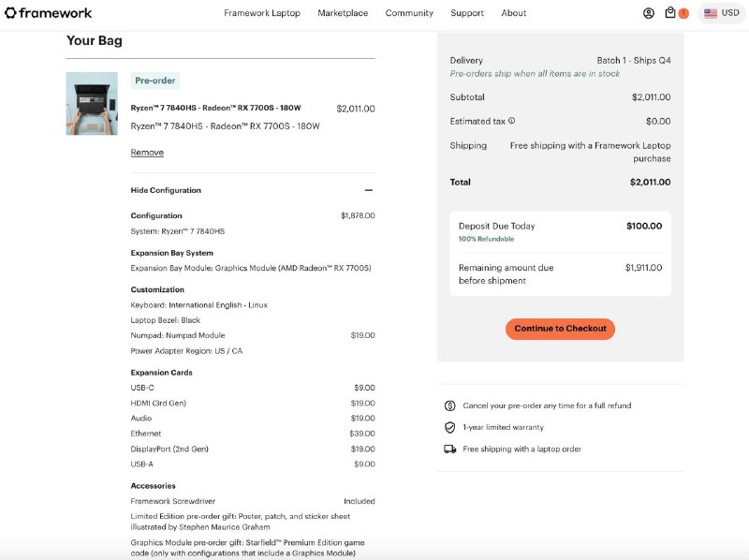Click the $0.00 estimated tax value
Screen dimensions: 749x560
pos(658,122)
